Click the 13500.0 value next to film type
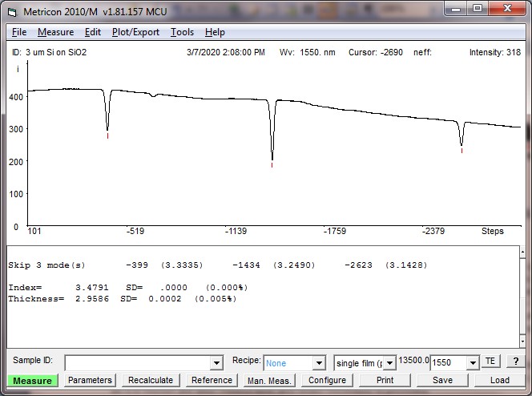 [x=414, y=360]
